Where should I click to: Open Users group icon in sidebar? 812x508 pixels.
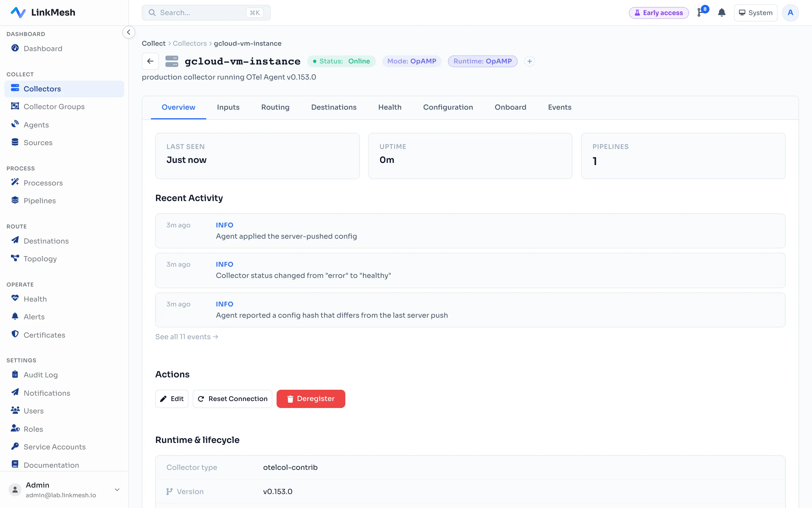15,410
